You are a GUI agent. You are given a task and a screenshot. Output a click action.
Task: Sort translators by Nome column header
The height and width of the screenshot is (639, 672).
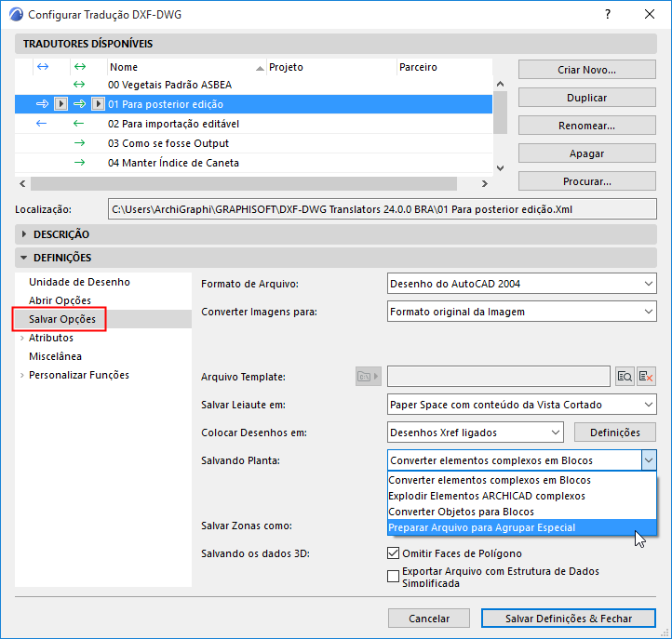pos(186,67)
